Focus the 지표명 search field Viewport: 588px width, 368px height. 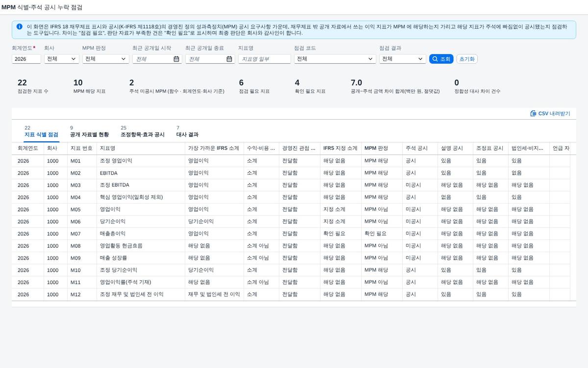point(265,59)
